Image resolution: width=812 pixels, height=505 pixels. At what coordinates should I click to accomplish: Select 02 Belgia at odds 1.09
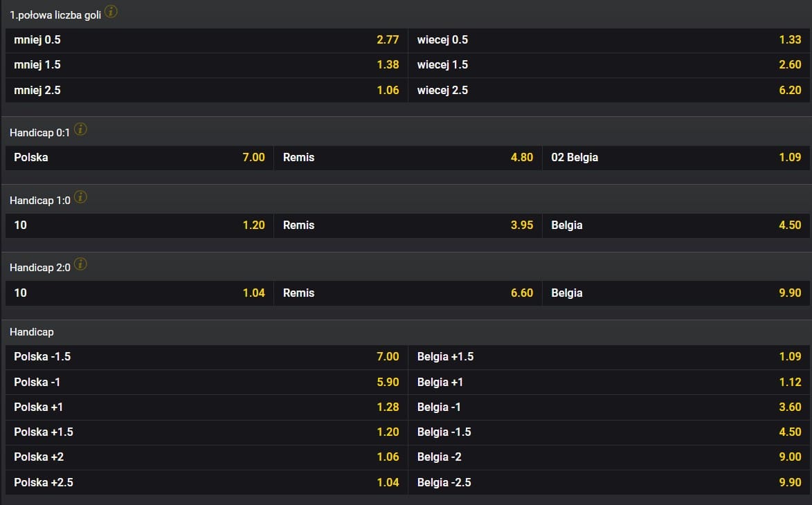676,158
